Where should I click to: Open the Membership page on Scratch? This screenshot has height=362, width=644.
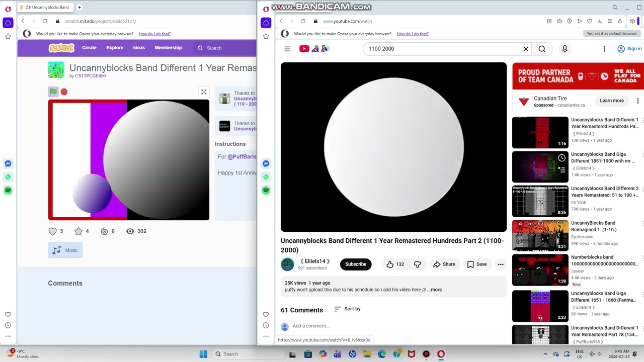[x=168, y=48]
